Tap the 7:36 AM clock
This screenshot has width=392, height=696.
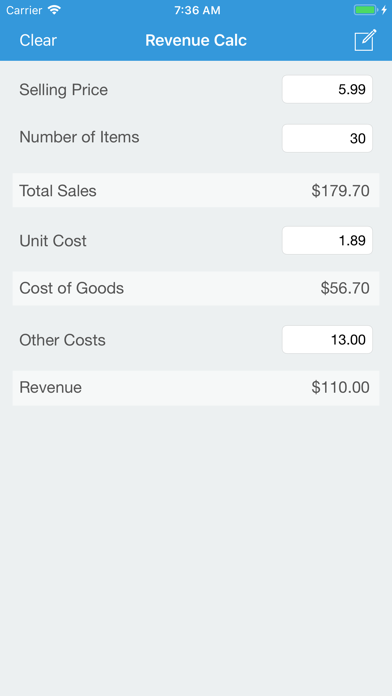click(x=197, y=10)
